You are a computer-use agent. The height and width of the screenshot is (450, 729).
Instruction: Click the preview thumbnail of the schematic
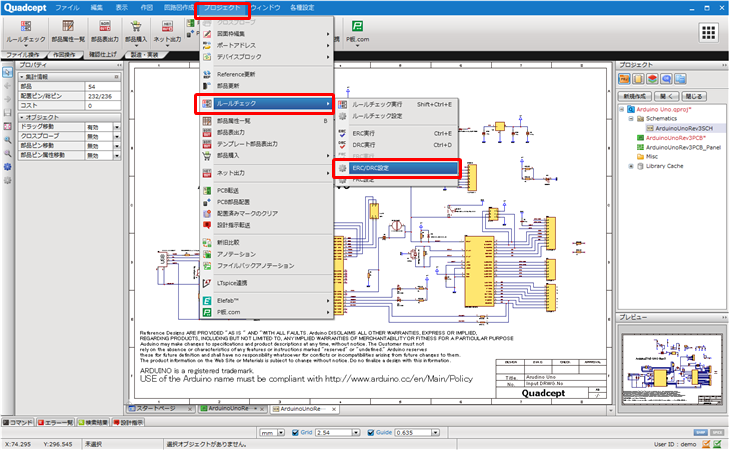[x=670, y=369]
